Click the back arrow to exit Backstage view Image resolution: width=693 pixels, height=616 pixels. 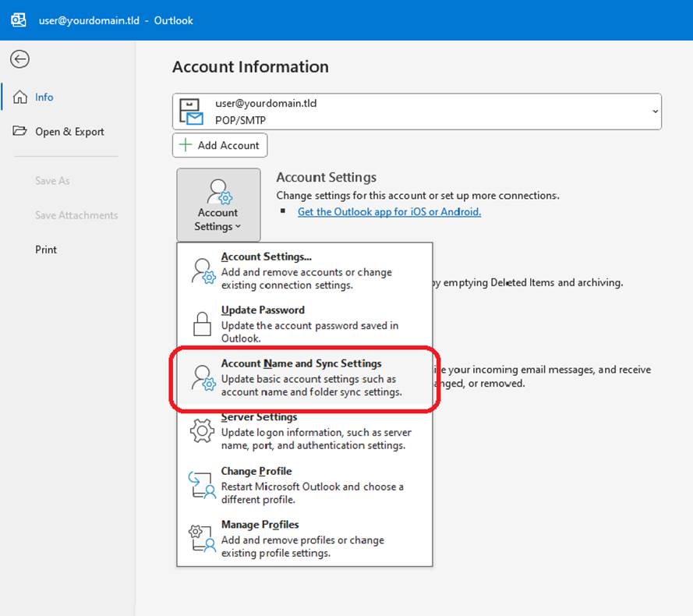pos(20,59)
